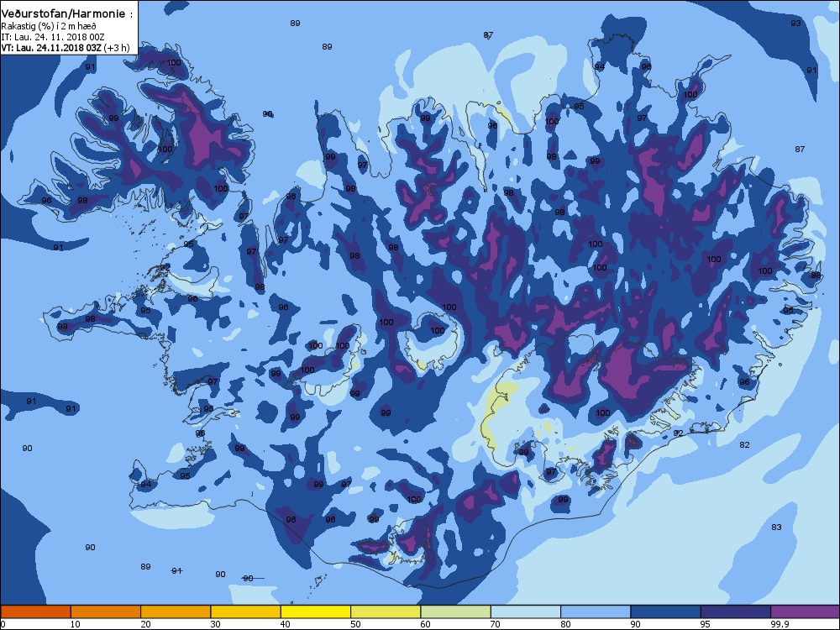840x630 pixels.
Task: Select the legend scale label 10
Action: click(75, 624)
